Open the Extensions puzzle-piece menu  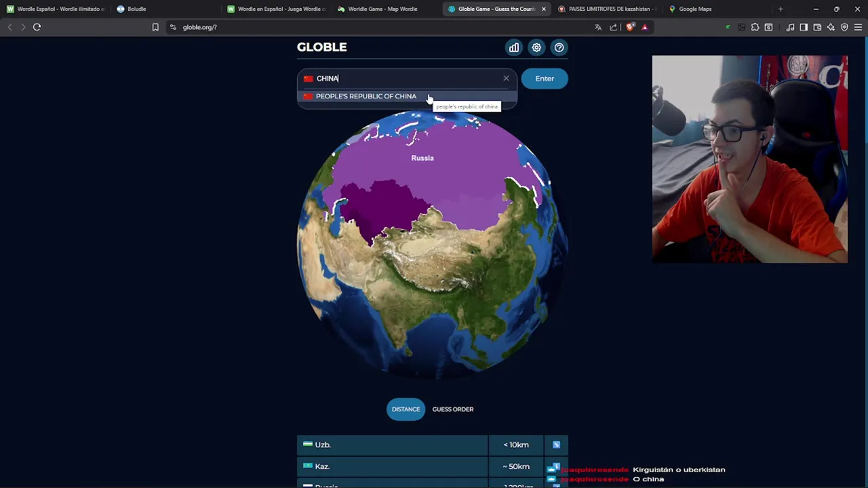[755, 27]
